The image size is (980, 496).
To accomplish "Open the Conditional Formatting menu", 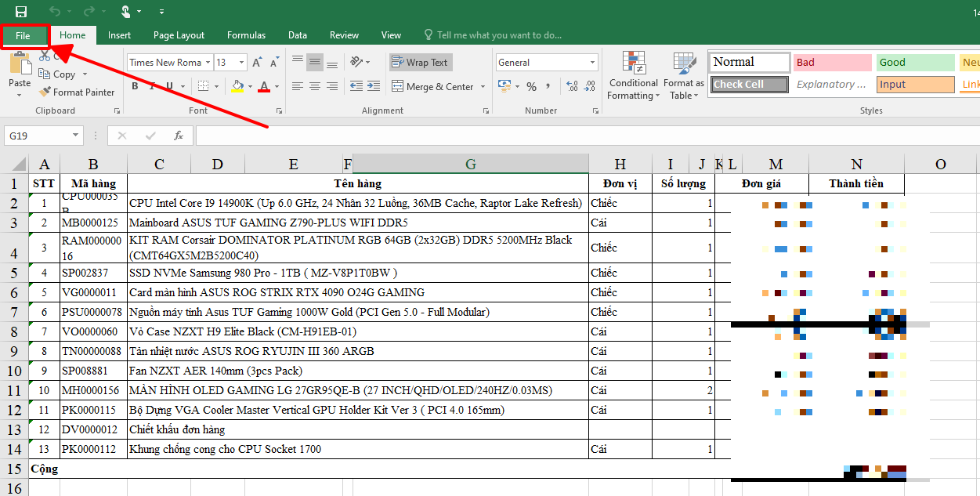I will (x=634, y=75).
